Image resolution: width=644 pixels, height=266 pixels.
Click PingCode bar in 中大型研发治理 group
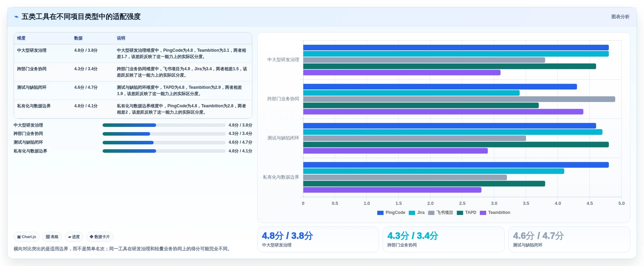point(456,48)
